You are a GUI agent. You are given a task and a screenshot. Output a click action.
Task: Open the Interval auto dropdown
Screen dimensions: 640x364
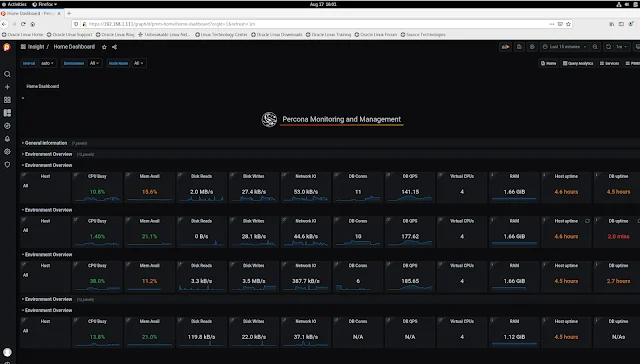pyautogui.click(x=47, y=63)
